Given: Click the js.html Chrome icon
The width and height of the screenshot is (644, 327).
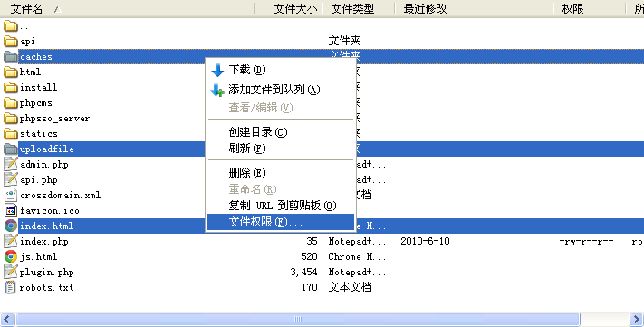Looking at the screenshot, I should click(11, 256).
